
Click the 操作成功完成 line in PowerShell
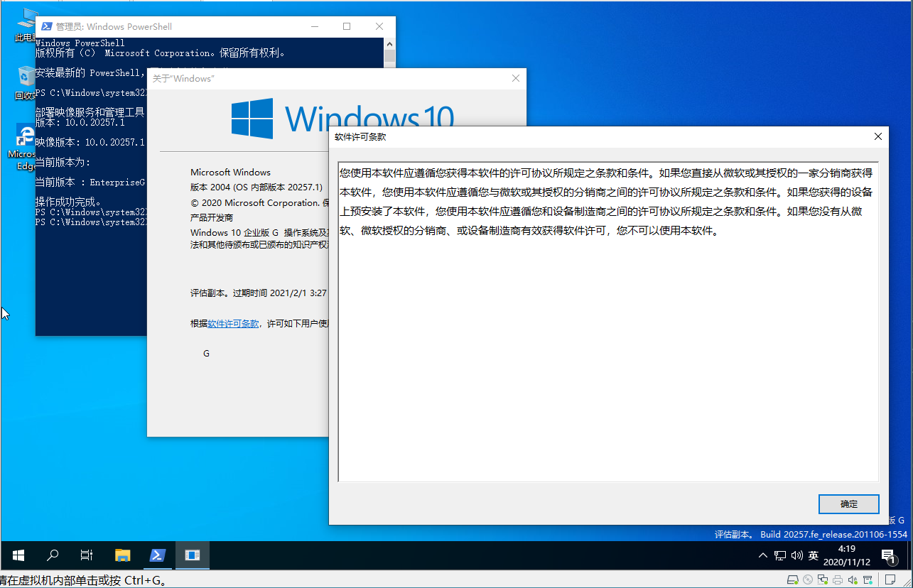point(69,202)
